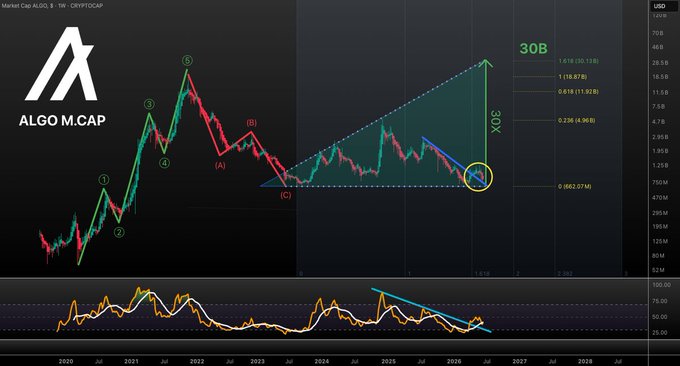Click the 1.618 (30.13B) Fibonacci label
This screenshot has height=366, width=680.
[x=579, y=61]
